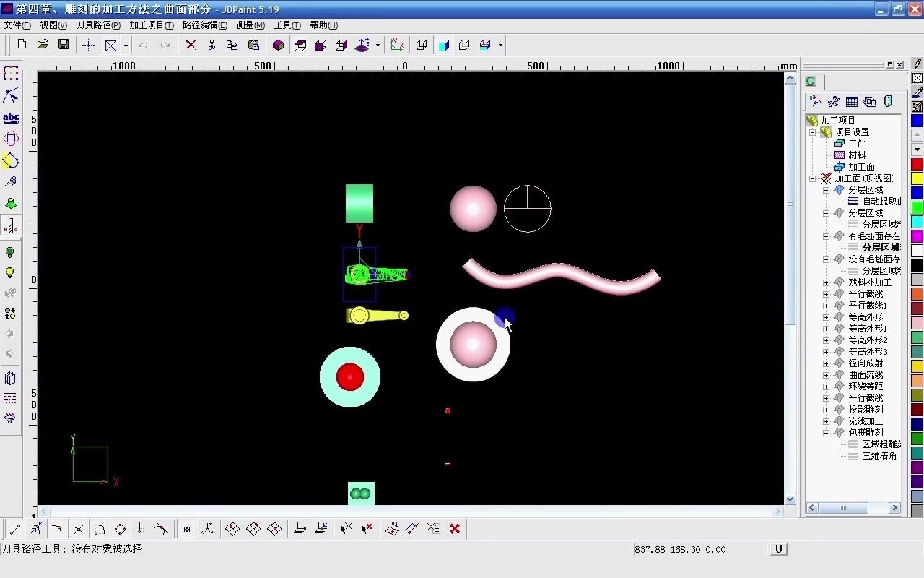Image resolution: width=924 pixels, height=578 pixels.
Task: Select the 等高外形3 tree item
Action: click(868, 352)
